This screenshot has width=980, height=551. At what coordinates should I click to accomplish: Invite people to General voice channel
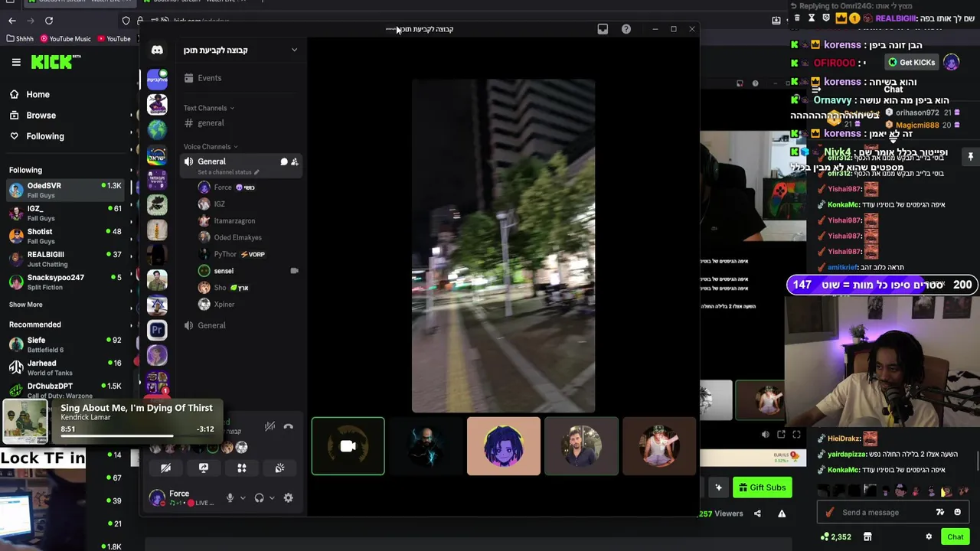[295, 162]
